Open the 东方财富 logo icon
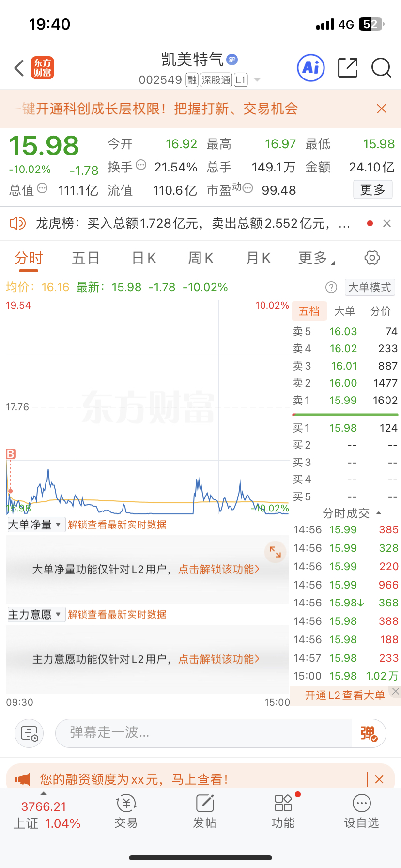 pos(43,68)
